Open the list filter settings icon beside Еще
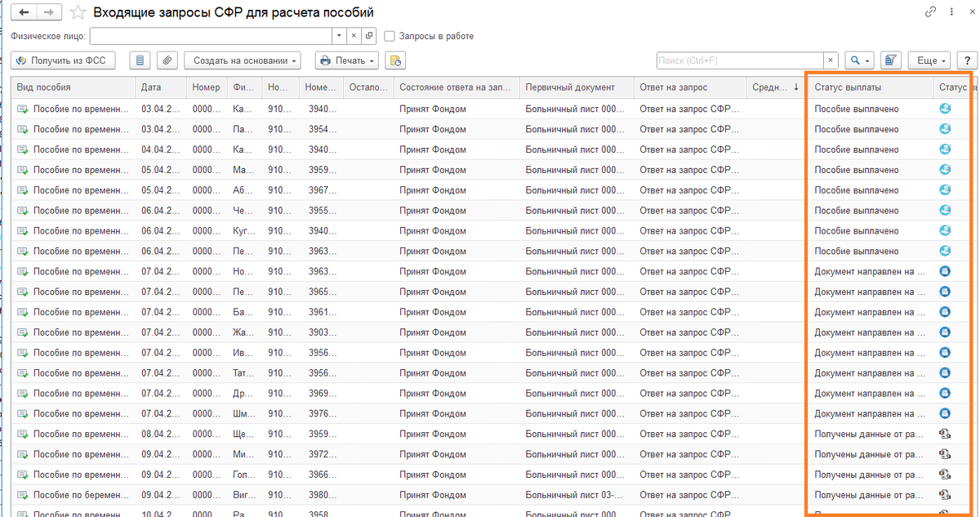The height and width of the screenshot is (517, 980). coord(891,60)
